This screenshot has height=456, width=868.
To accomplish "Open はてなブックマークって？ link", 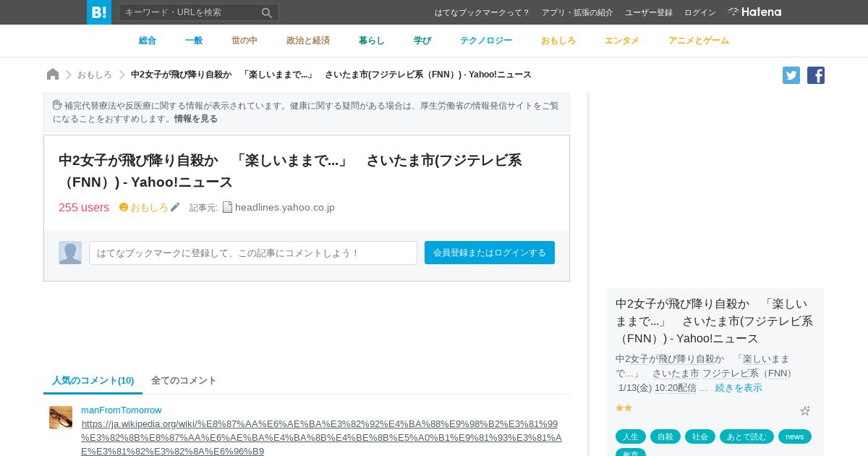I will pyautogui.click(x=482, y=12).
